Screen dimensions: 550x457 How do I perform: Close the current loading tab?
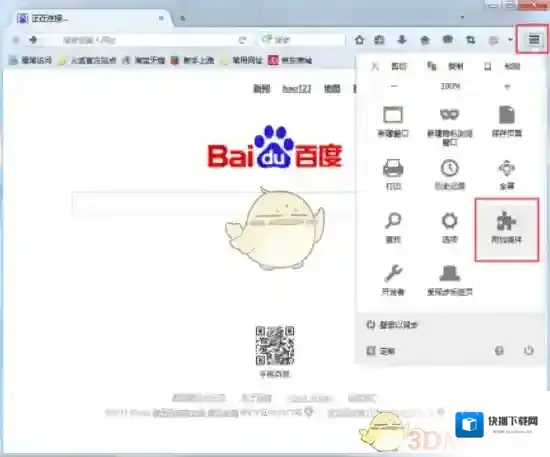[x=161, y=18]
